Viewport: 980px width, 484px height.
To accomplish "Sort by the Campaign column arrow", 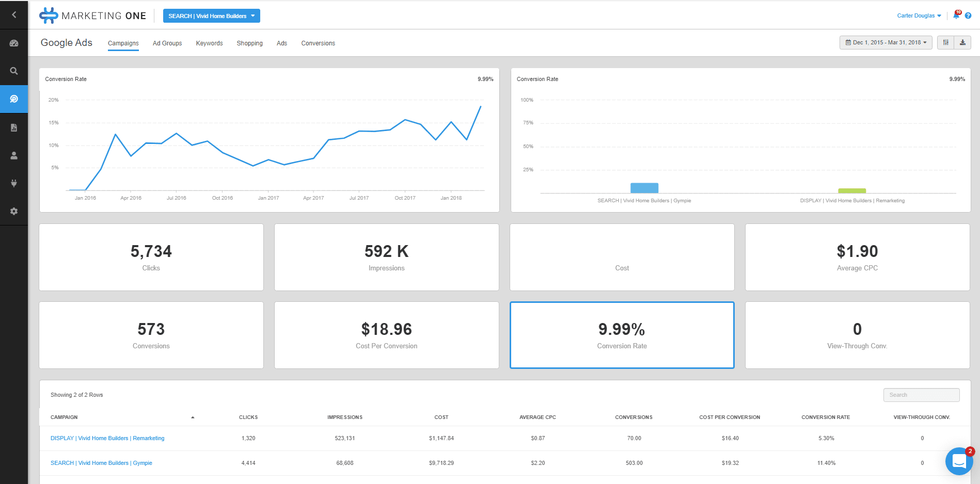I will click(193, 417).
